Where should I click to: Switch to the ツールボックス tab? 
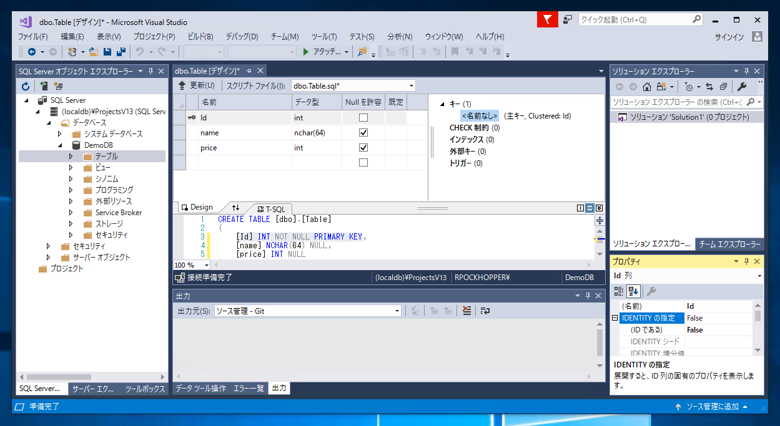(145, 389)
